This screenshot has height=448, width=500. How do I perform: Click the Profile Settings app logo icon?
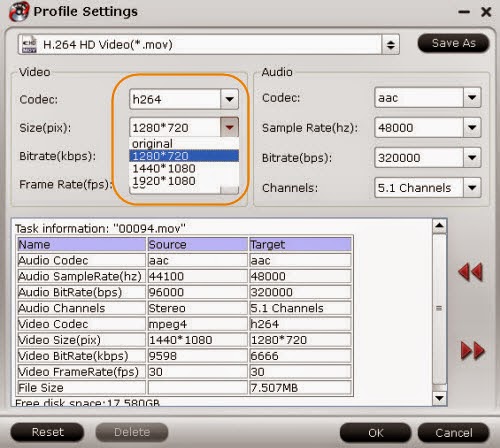tap(19, 12)
